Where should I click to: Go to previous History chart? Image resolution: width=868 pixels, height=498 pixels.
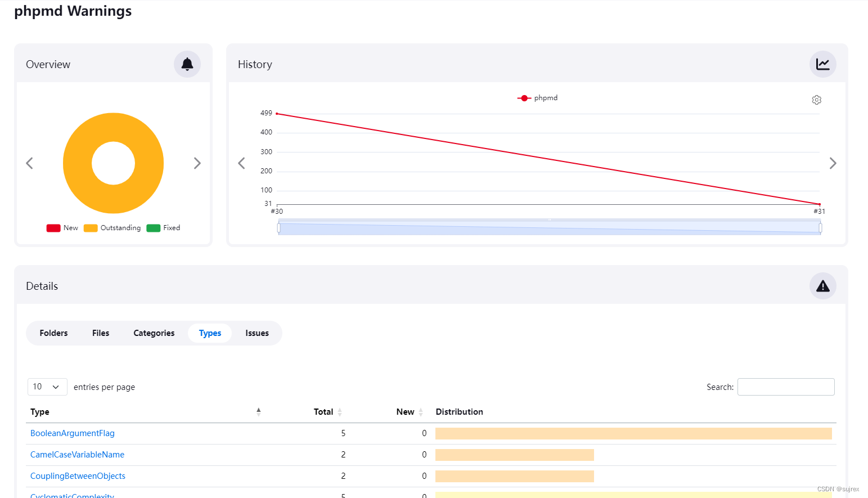coord(242,163)
